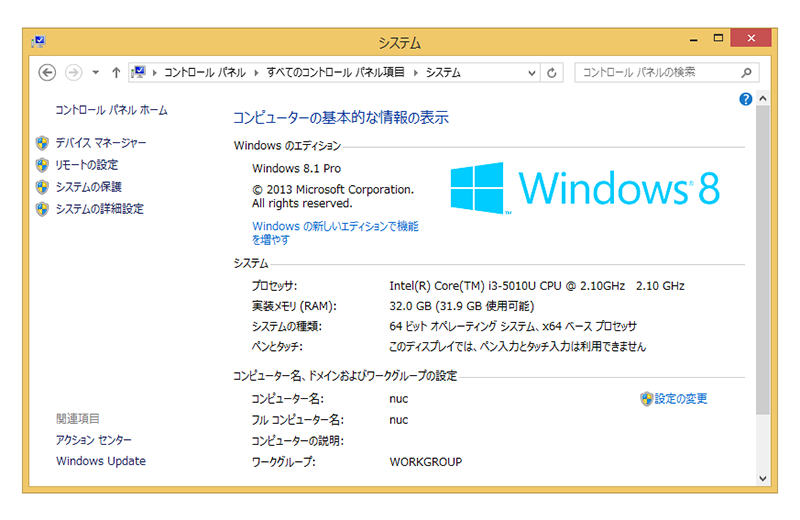
Task: Click the shield icon beside デバイス マネージャー
Action: click(42, 143)
